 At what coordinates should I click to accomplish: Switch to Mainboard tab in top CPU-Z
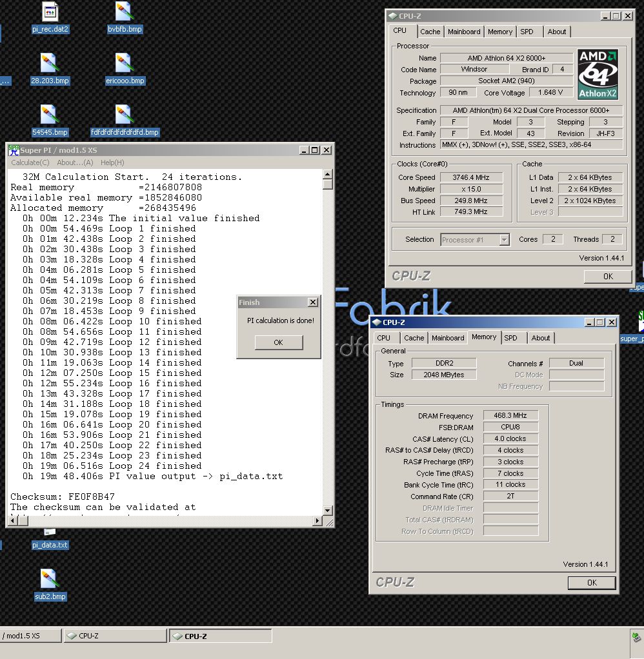click(x=464, y=32)
